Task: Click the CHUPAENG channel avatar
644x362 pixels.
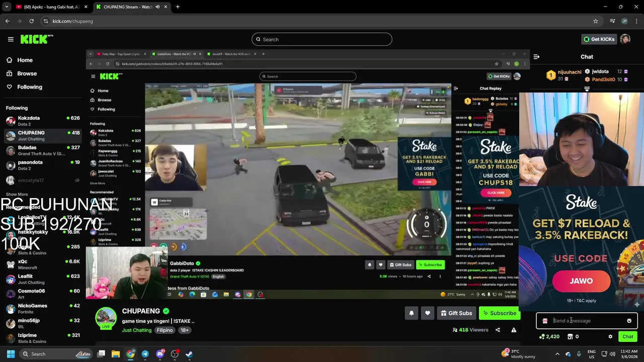Action: (x=106, y=318)
